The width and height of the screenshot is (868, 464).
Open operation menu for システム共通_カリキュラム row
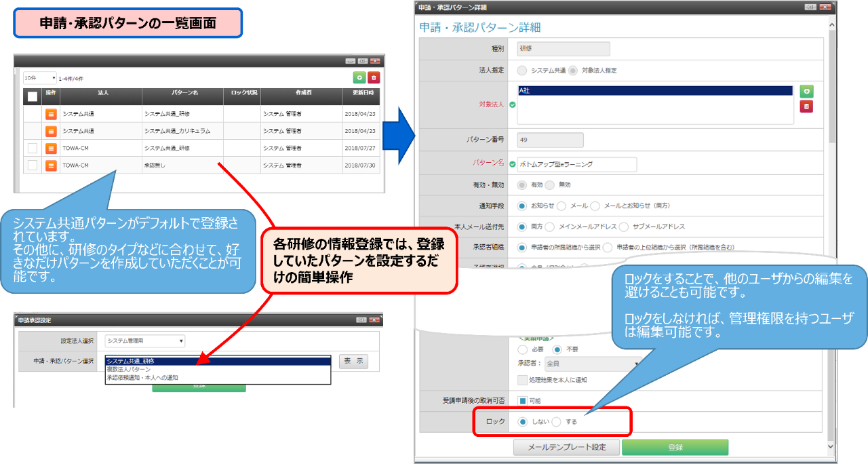51,131
